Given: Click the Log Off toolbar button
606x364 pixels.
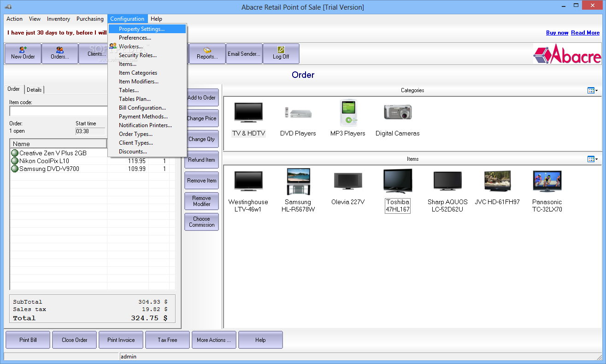Looking at the screenshot, I should coord(281,53).
